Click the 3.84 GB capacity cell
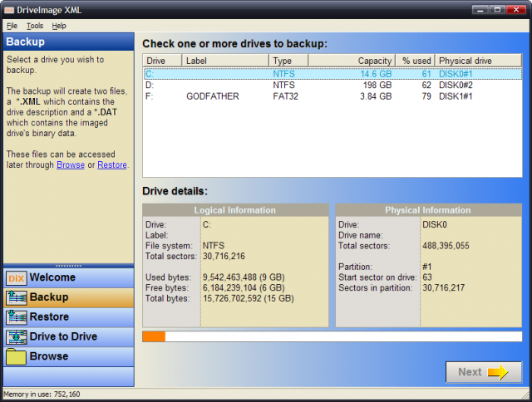 pos(376,96)
